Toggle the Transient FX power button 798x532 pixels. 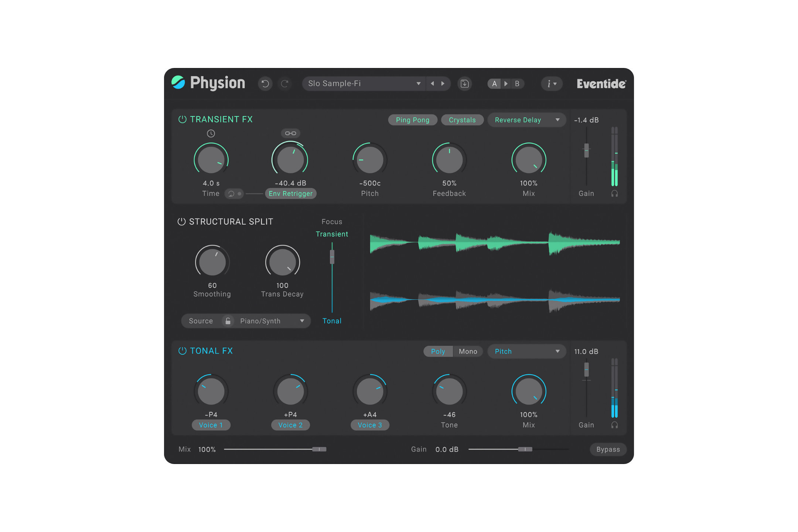pyautogui.click(x=182, y=119)
